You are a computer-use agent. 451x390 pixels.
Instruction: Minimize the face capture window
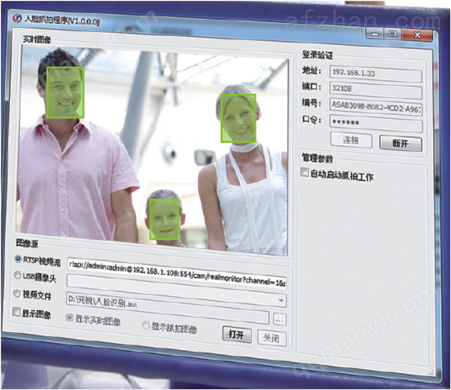click(375, 33)
